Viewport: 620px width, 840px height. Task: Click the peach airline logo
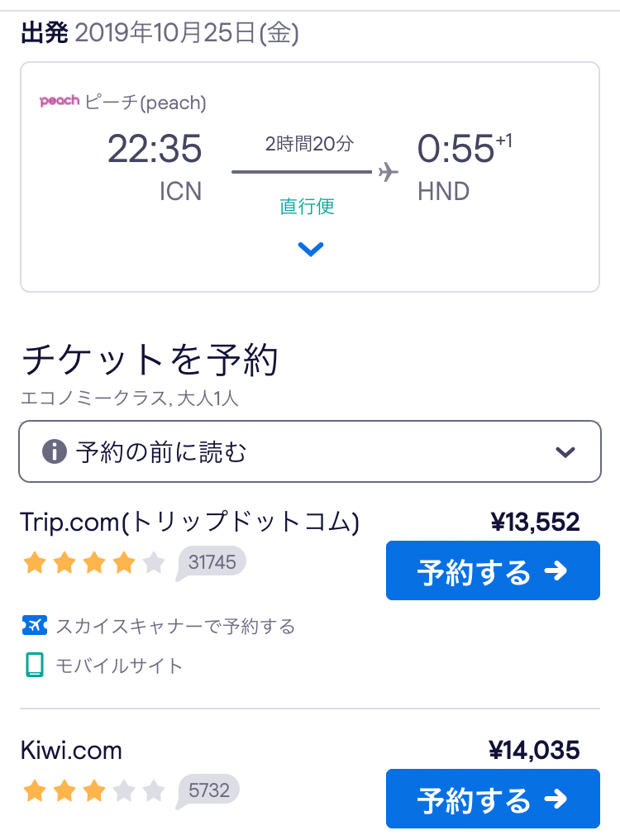coord(60,101)
